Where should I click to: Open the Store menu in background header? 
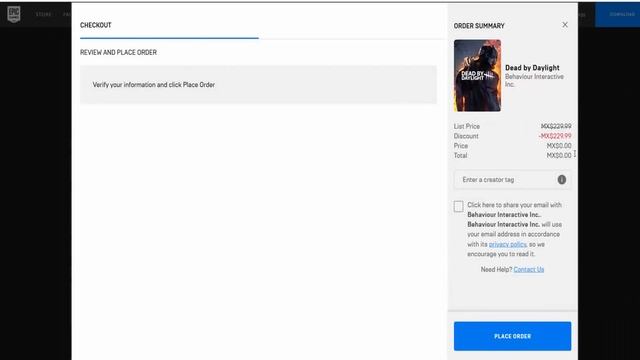click(x=44, y=14)
